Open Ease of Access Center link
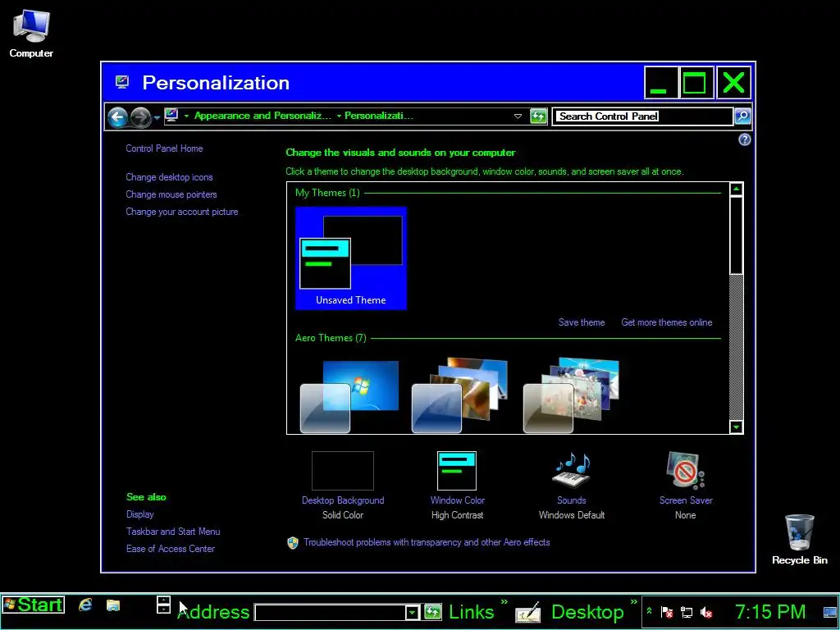The width and height of the screenshot is (840, 630). (x=171, y=549)
